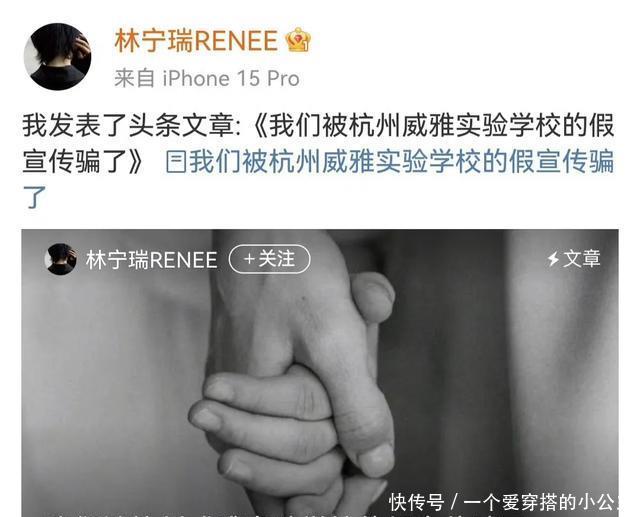
Task: Select the white 林宁瑞RENEE name on the card
Action: pos(151,260)
